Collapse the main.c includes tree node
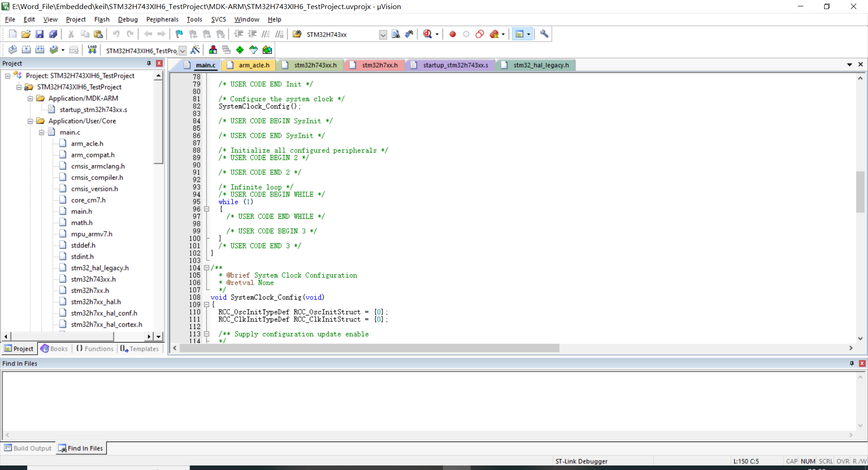 42,132
